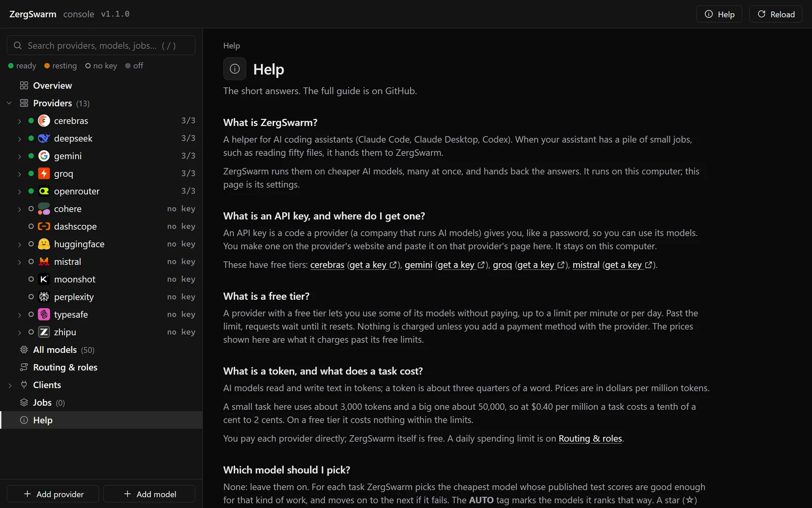812x508 pixels.
Task: Click the cerebras provider logo icon
Action: pyautogui.click(x=44, y=121)
